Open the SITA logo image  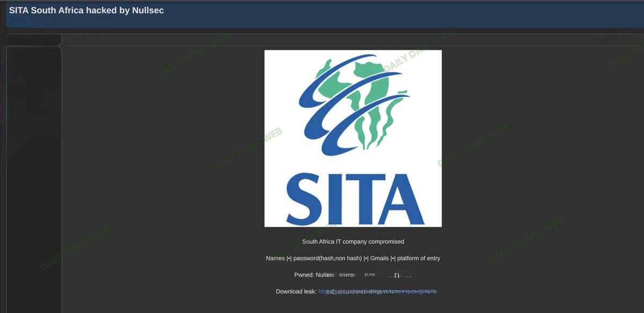tap(353, 138)
